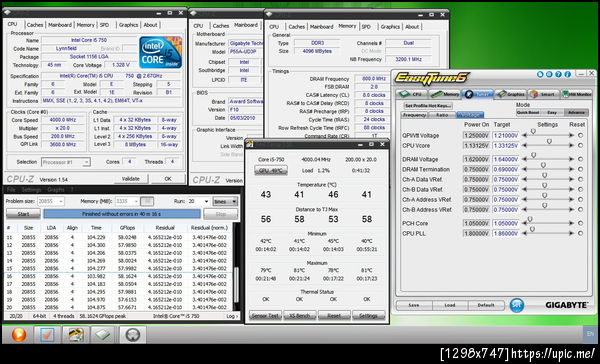Select Reset radio for QPI/Vtt Voltage
This screenshot has width=600, height=364.
(x=580, y=135)
